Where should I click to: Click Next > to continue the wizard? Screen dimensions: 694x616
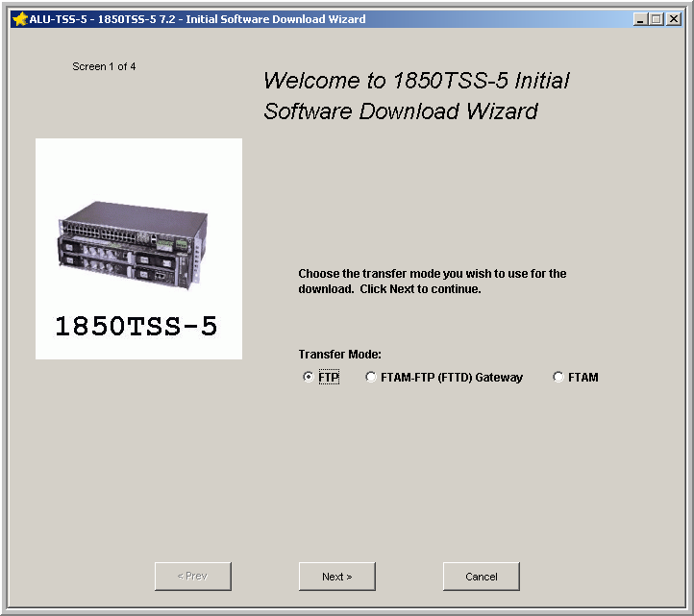[336, 577]
